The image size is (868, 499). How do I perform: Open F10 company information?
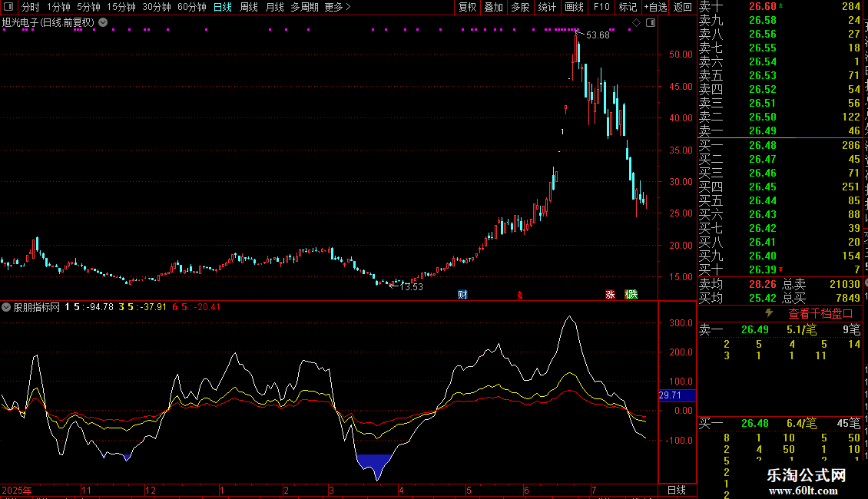601,7
